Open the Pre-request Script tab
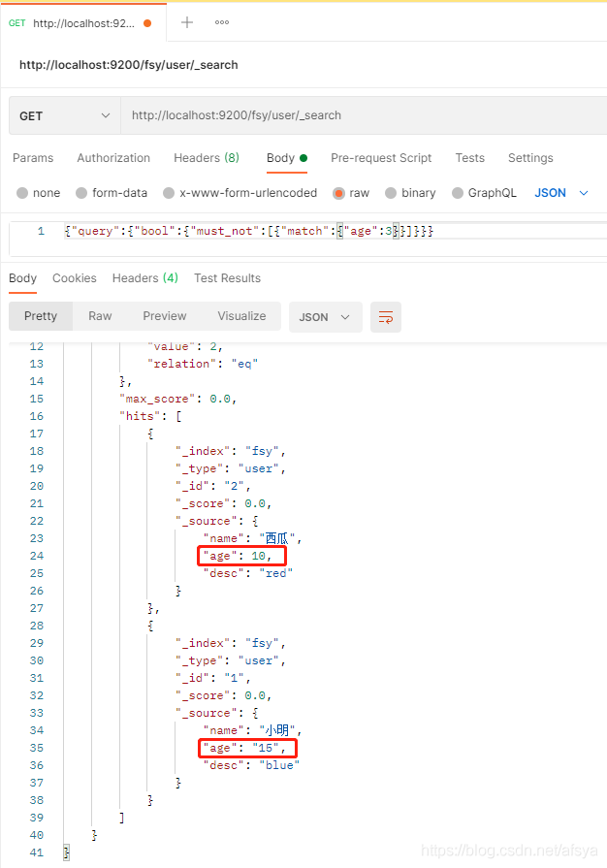This screenshot has width=607, height=868. (x=381, y=158)
